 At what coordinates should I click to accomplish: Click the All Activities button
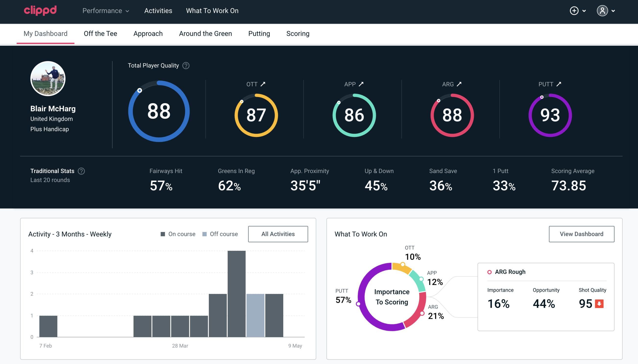click(278, 234)
